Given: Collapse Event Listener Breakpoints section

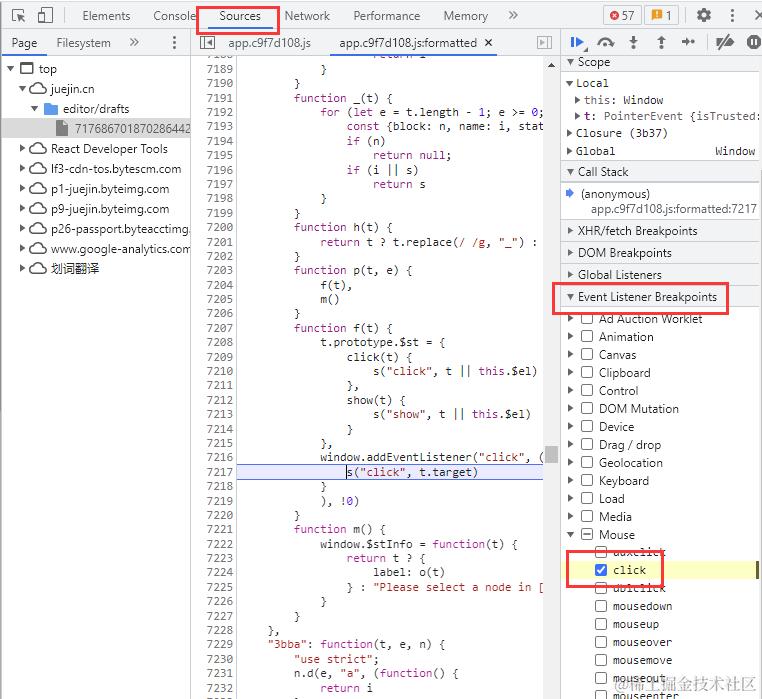Looking at the screenshot, I should 571,297.
